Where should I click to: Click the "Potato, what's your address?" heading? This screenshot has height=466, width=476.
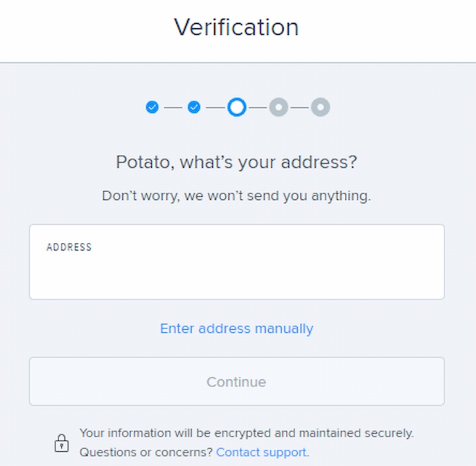pyautogui.click(x=237, y=163)
